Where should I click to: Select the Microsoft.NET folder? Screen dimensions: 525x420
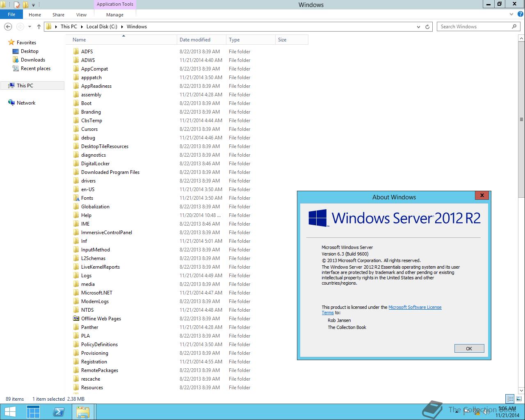[x=96, y=293]
